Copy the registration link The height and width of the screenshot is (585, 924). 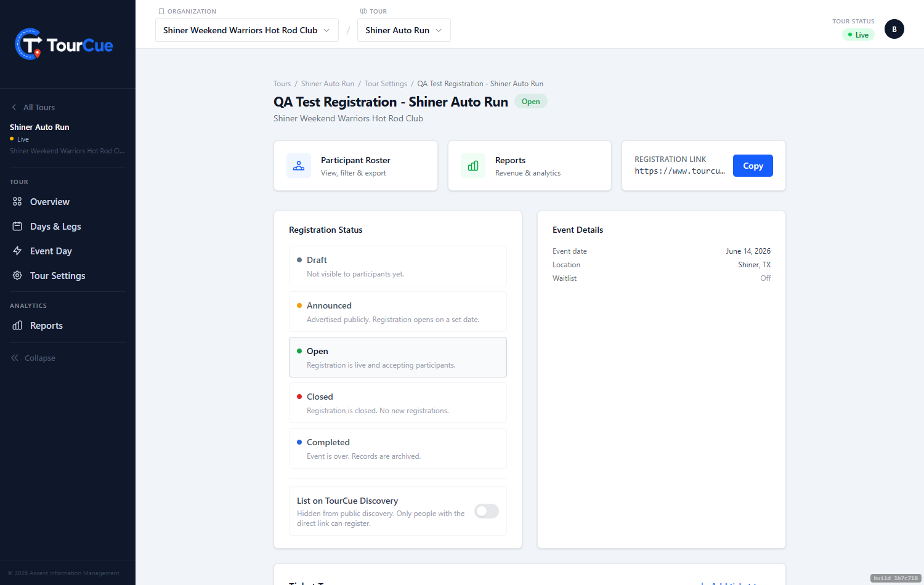tap(753, 166)
